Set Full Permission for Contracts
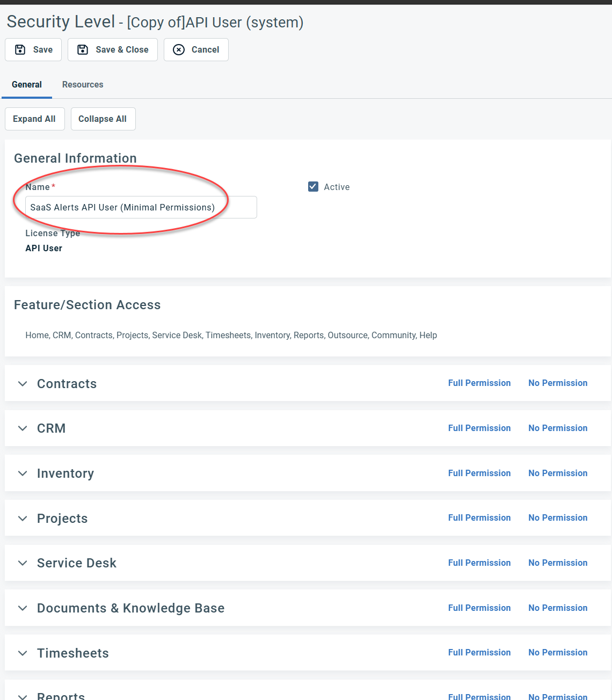This screenshot has height=700, width=612. [479, 383]
